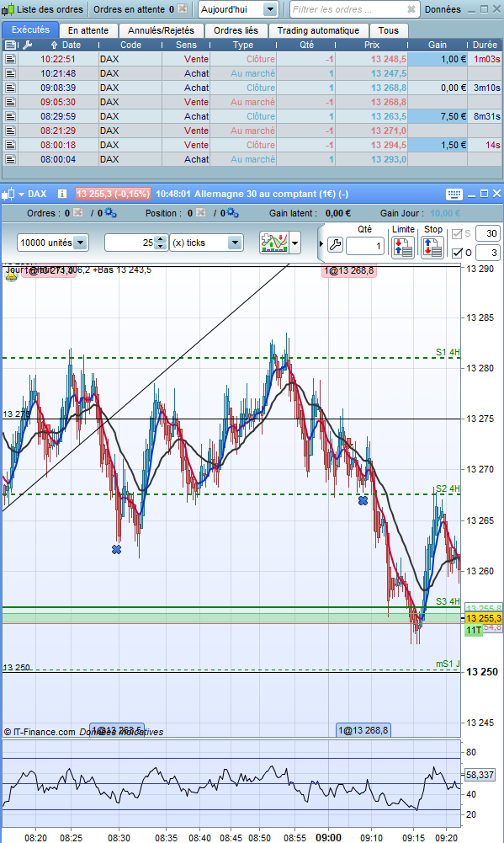This screenshot has width=504, height=843.
Task: Sort orders by Type column
Action: click(243, 45)
